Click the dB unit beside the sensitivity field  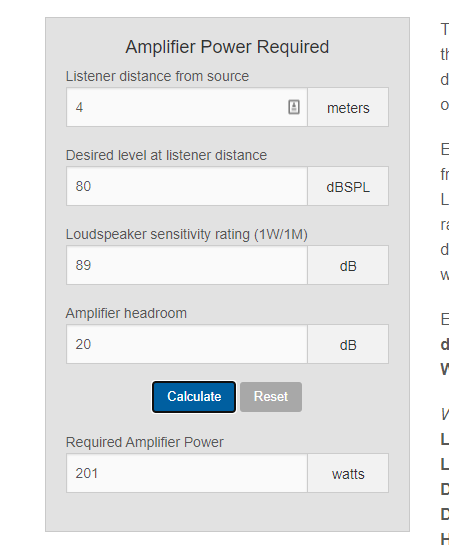click(x=348, y=265)
